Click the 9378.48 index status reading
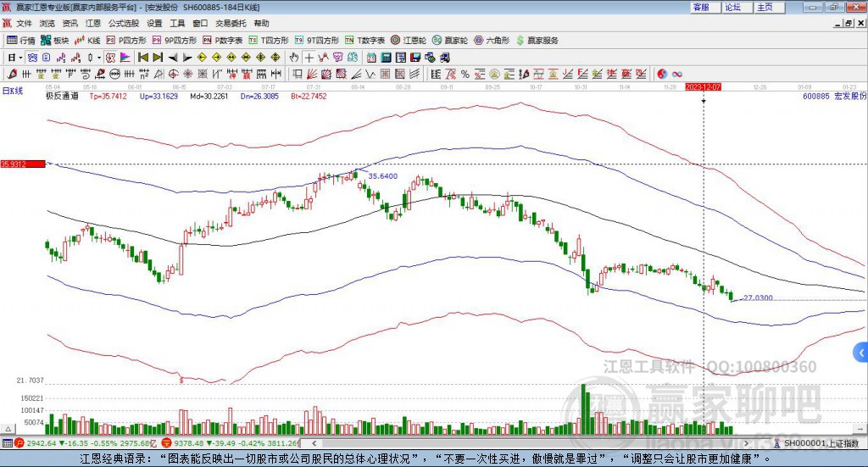This screenshot has width=868, height=467. 189,443
